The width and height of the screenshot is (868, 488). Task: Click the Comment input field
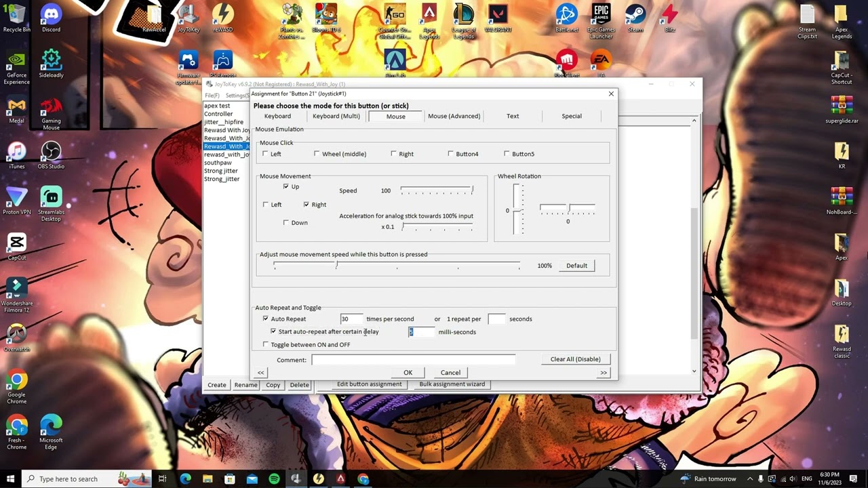413,360
